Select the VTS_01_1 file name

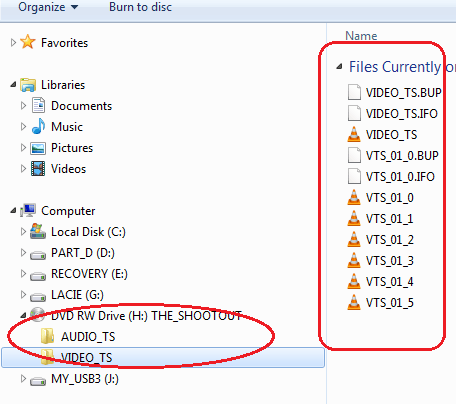(x=390, y=219)
